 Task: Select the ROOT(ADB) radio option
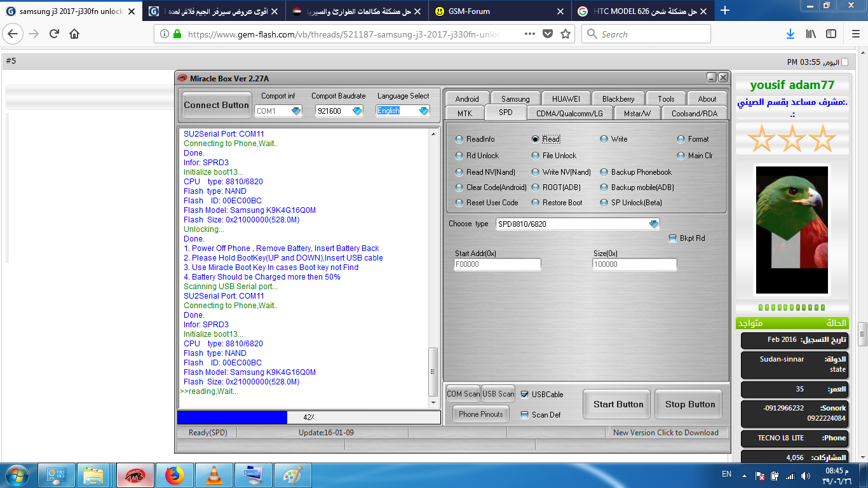(x=536, y=187)
